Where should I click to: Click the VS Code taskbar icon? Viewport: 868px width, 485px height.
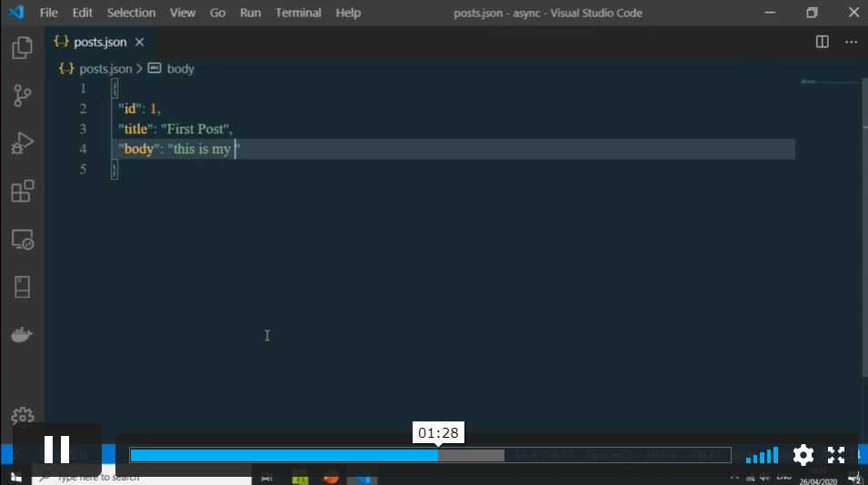tap(362, 477)
